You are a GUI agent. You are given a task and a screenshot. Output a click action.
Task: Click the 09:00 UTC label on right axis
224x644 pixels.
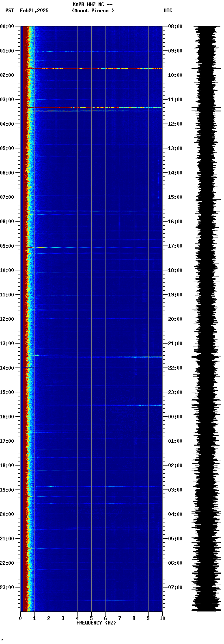(x=175, y=51)
